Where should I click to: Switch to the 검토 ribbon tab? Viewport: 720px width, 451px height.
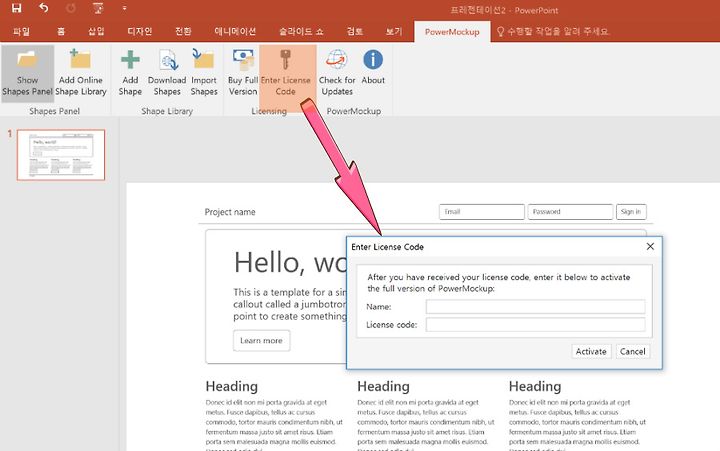tap(355, 31)
